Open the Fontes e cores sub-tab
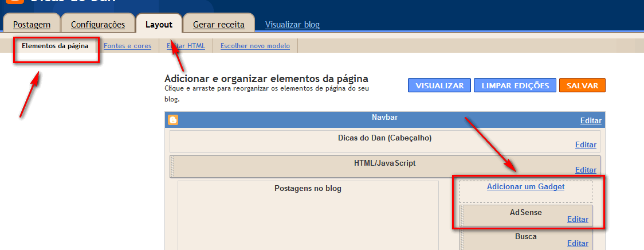 127,46
